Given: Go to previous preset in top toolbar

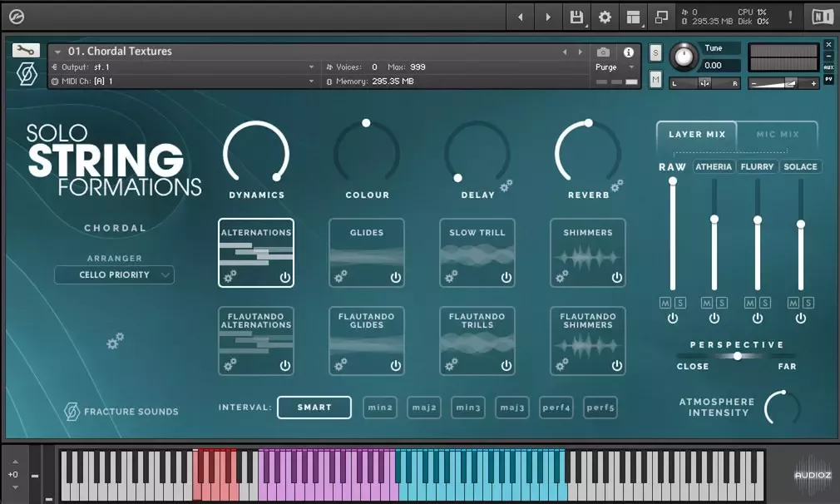Looking at the screenshot, I should click(x=520, y=17).
